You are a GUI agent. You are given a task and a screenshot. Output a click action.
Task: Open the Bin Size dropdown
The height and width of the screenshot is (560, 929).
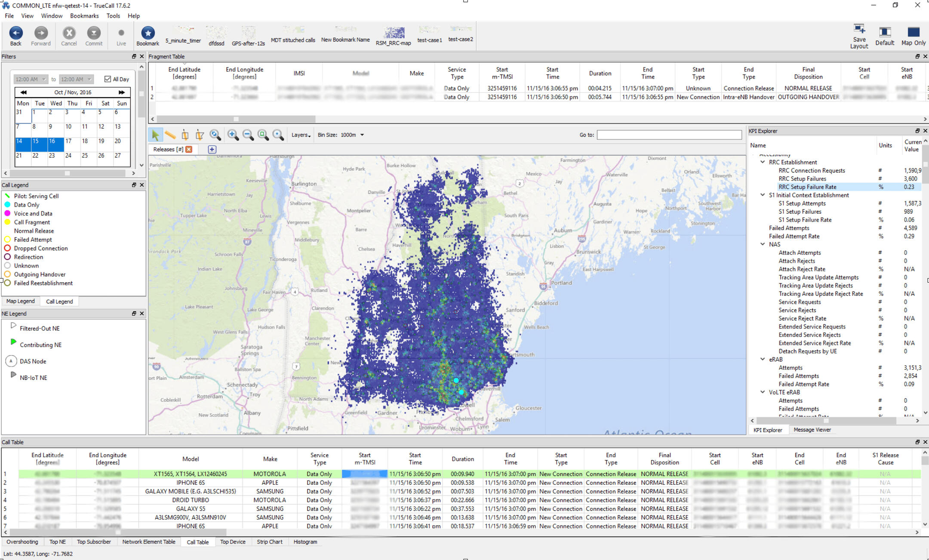coord(362,135)
